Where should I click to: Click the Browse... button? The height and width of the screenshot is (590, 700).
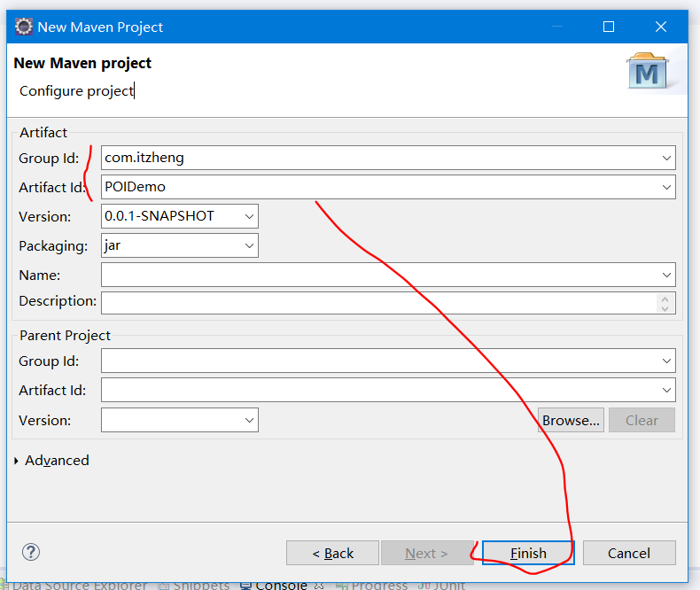pyautogui.click(x=571, y=420)
